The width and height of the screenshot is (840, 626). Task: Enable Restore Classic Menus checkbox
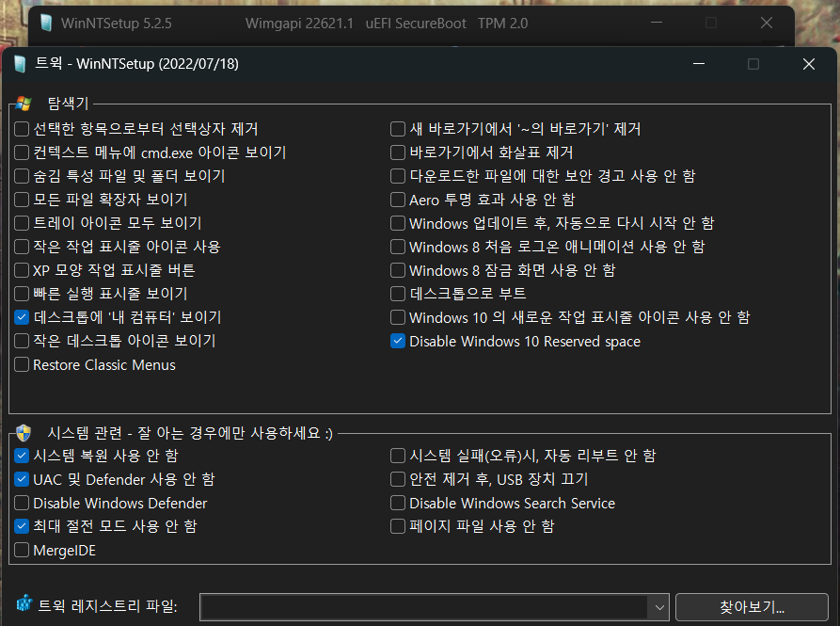click(22, 365)
